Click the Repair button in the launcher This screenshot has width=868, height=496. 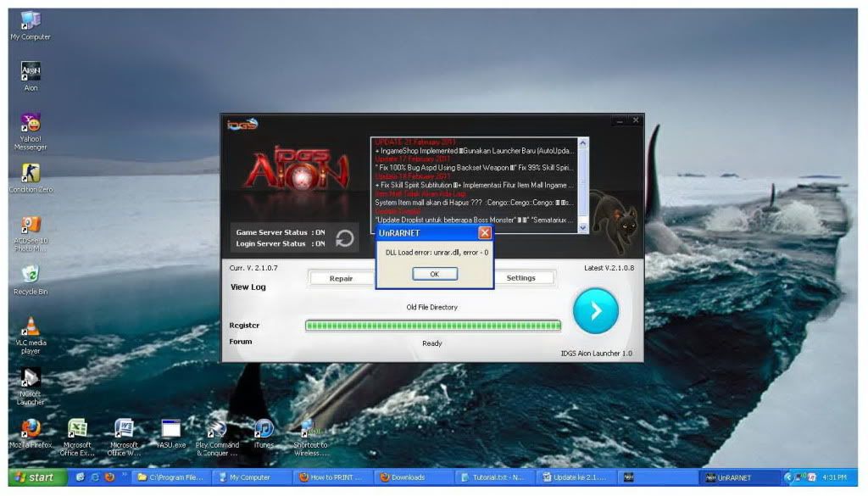tap(341, 278)
